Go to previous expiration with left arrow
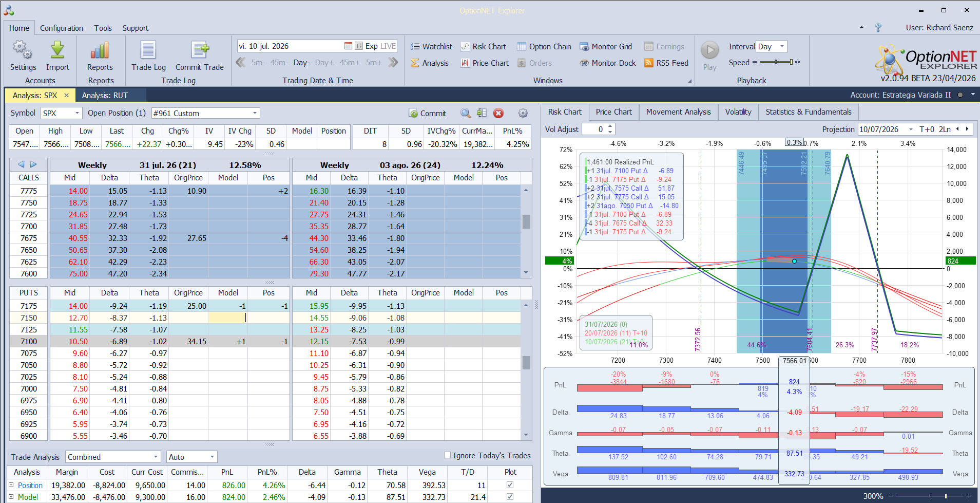This screenshot has height=503, width=980. click(21, 164)
